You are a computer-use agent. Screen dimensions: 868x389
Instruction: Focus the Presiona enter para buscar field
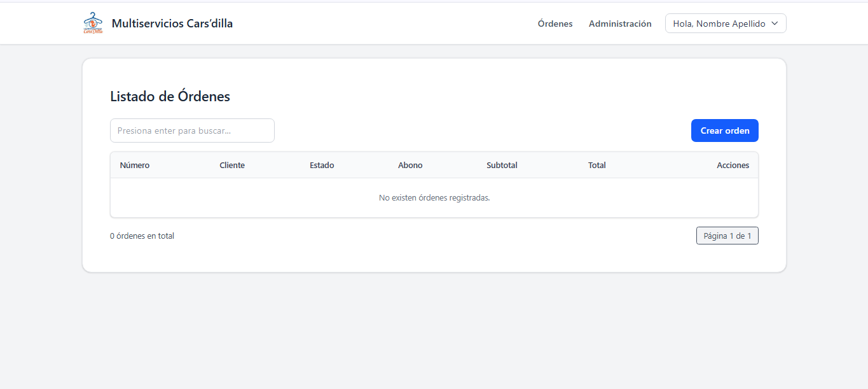click(x=192, y=131)
